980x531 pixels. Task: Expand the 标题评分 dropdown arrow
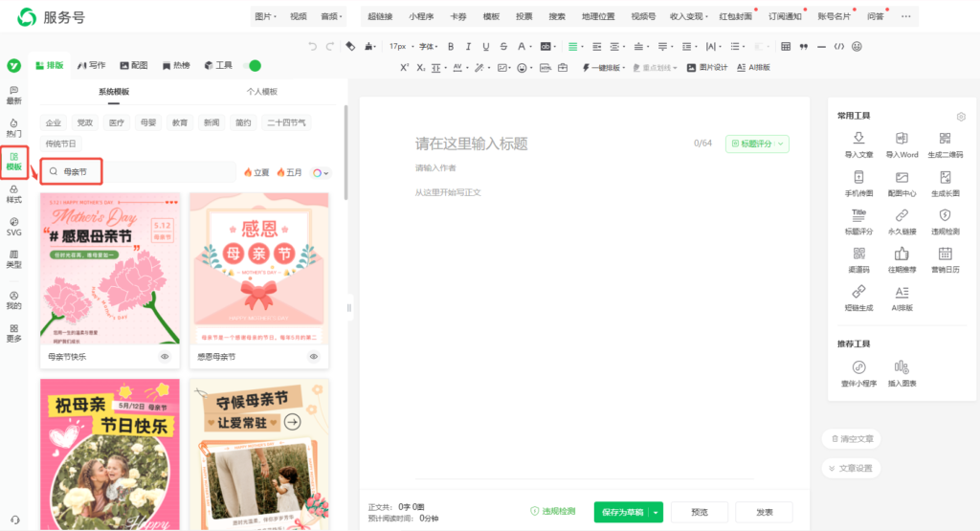click(781, 144)
